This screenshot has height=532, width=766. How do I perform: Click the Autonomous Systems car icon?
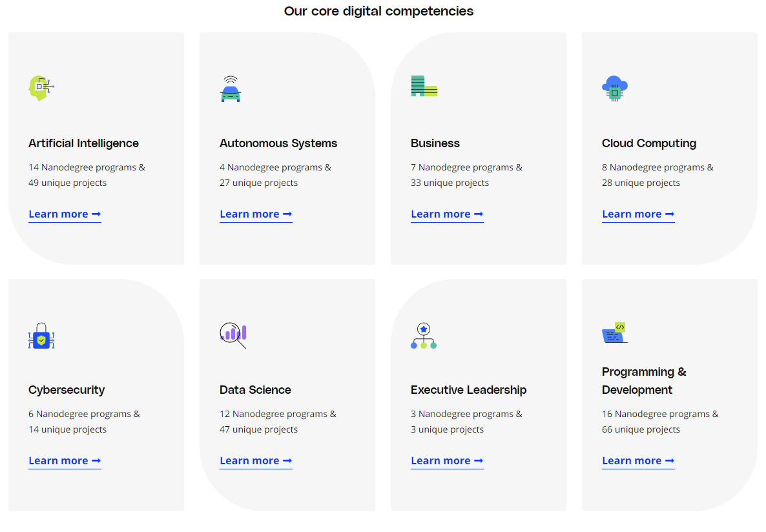coord(231,89)
